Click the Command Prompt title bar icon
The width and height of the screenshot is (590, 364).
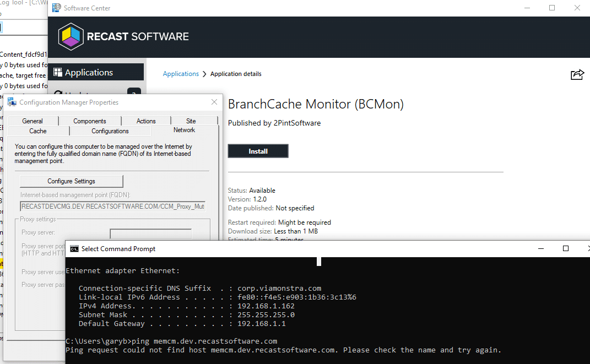point(74,249)
